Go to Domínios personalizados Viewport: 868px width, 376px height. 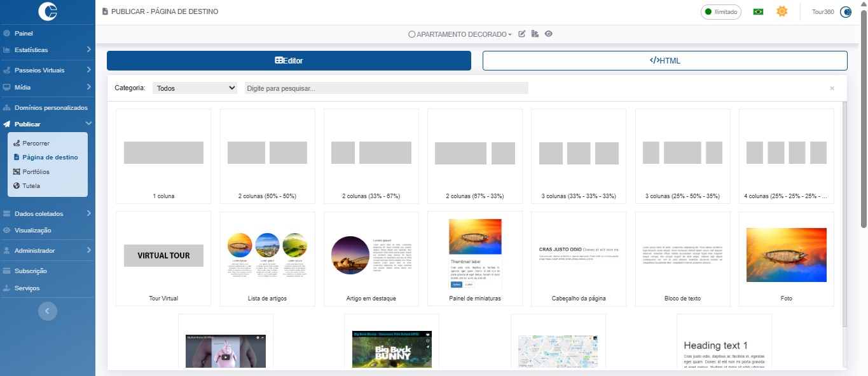point(51,108)
